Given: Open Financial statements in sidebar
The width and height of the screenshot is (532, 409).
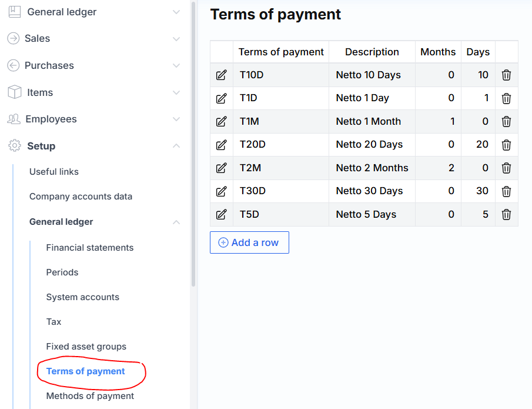Looking at the screenshot, I should [90, 248].
